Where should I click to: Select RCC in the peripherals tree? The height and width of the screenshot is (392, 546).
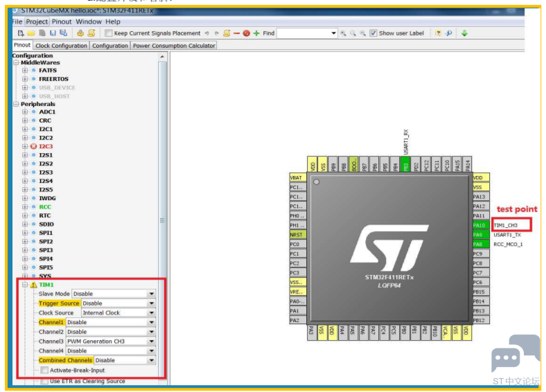coord(45,207)
